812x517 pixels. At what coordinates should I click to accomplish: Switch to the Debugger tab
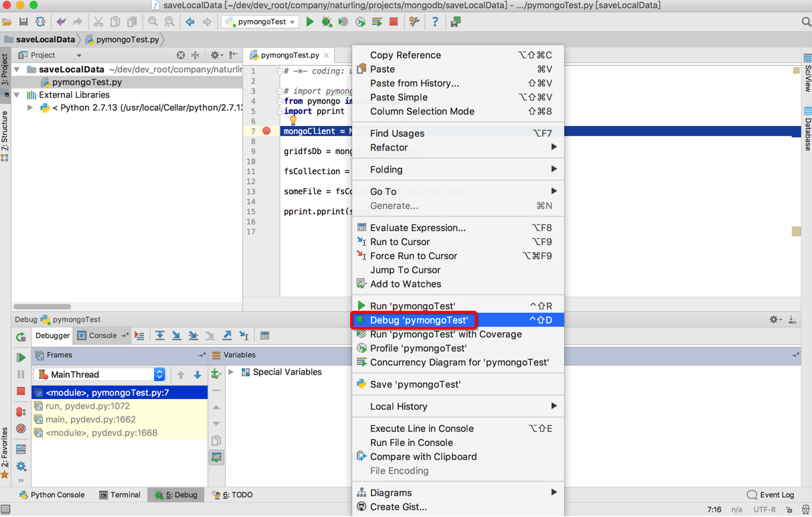point(52,336)
